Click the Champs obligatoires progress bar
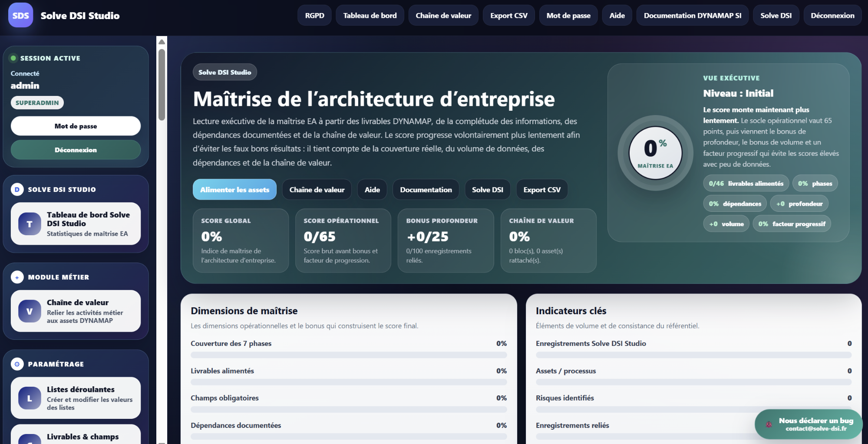868x444 pixels. [349, 409]
